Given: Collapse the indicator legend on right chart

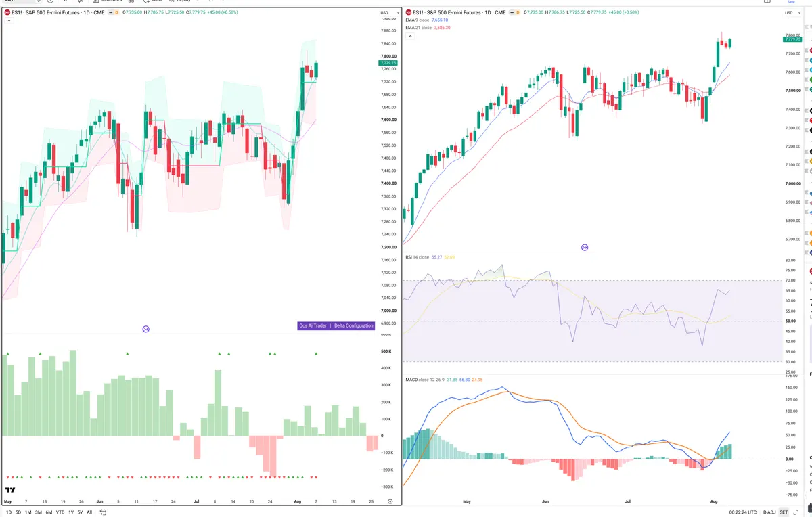Looking at the screenshot, I should click(409, 35).
